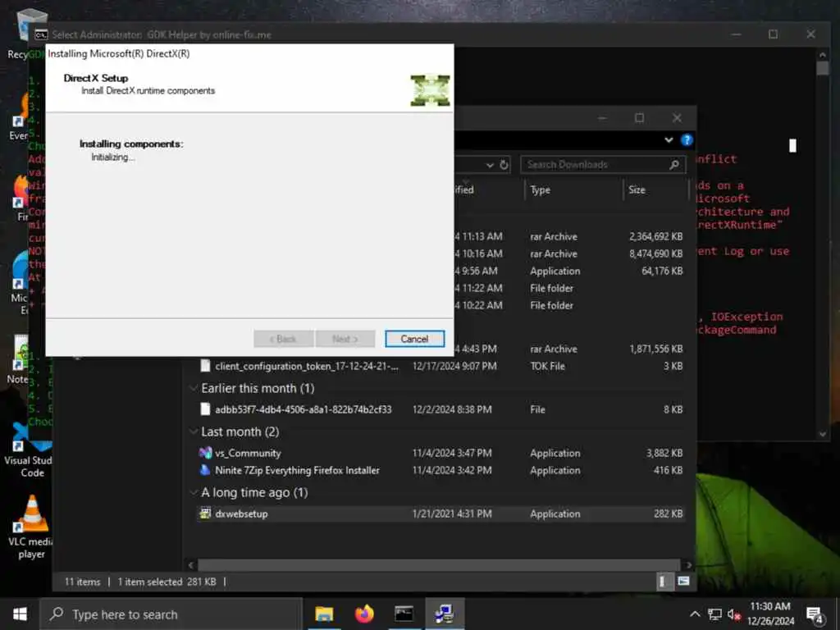Open File Explorer from taskbar
The width and height of the screenshot is (840, 630).
click(323, 614)
